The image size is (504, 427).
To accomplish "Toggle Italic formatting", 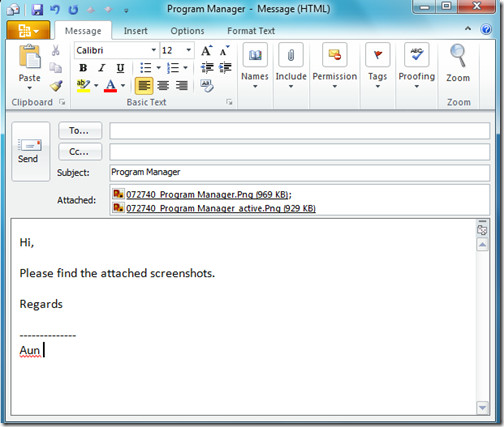I will tap(102, 68).
